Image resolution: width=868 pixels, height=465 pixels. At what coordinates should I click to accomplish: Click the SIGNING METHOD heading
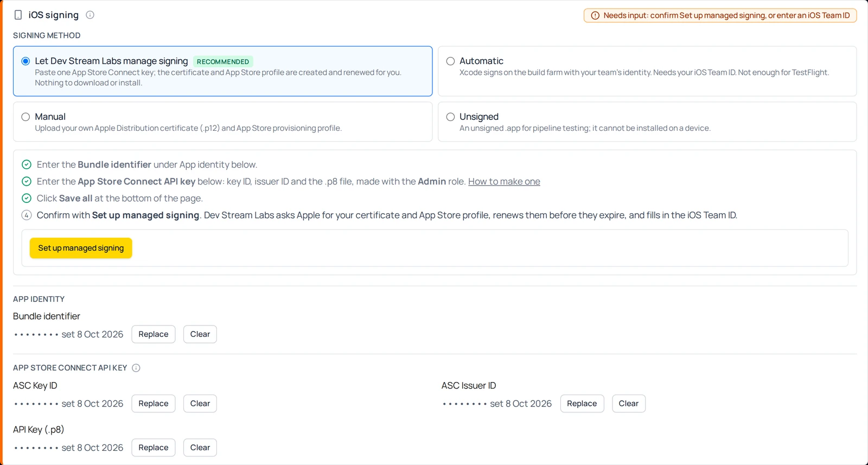[x=47, y=35]
